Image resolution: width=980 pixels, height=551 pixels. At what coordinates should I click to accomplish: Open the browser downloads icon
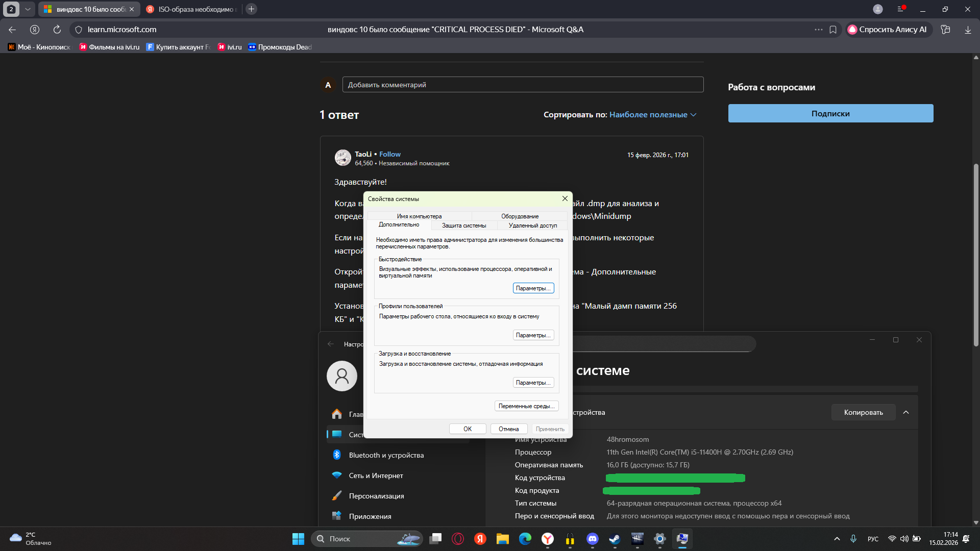coord(968,30)
